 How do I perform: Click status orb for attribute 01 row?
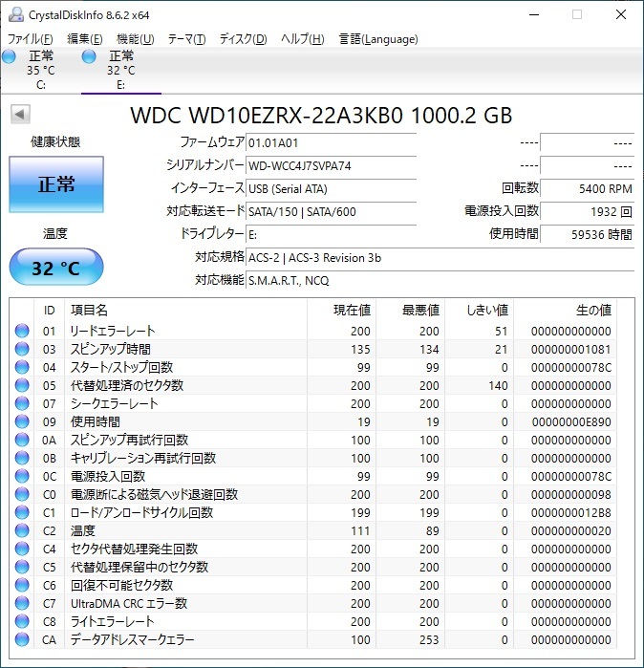(22, 331)
